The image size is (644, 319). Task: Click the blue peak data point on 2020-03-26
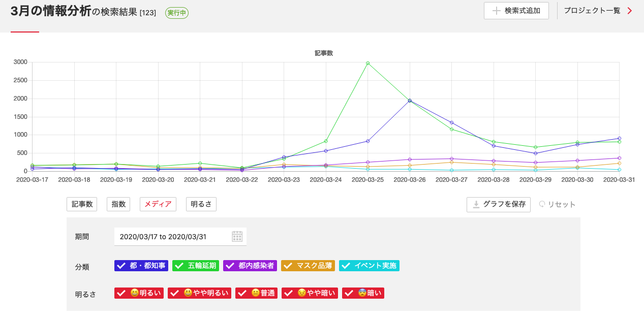tap(410, 101)
